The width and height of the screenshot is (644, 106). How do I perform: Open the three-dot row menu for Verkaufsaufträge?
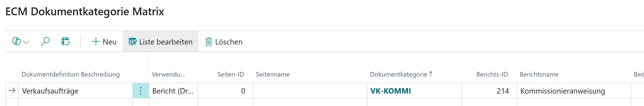[141, 91]
